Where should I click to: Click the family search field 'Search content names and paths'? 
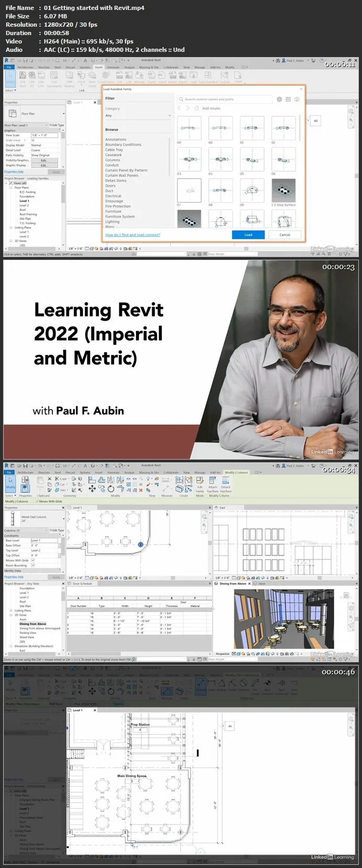tap(225, 99)
